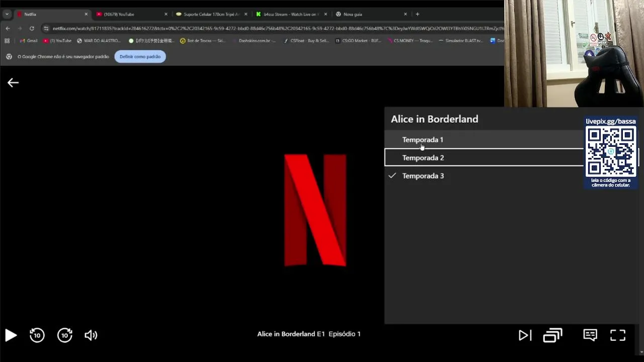The image size is (644, 362).
Task: Open the Suporte Celular 170cm Tripé tab
Action: (212, 14)
